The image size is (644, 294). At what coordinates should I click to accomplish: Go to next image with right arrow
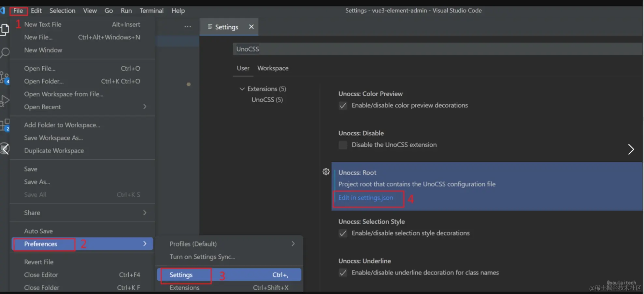tap(631, 149)
